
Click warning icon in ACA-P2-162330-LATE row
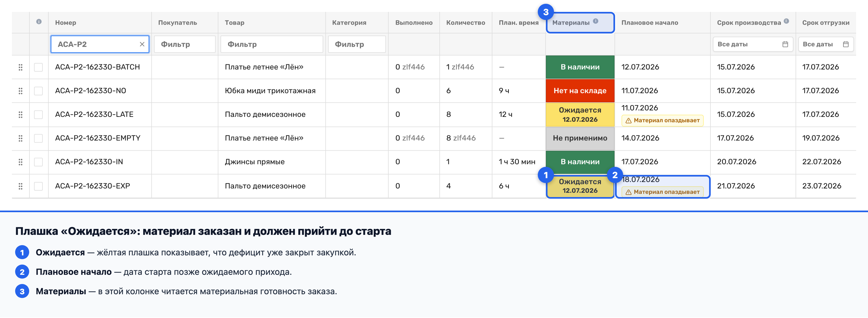[628, 120]
